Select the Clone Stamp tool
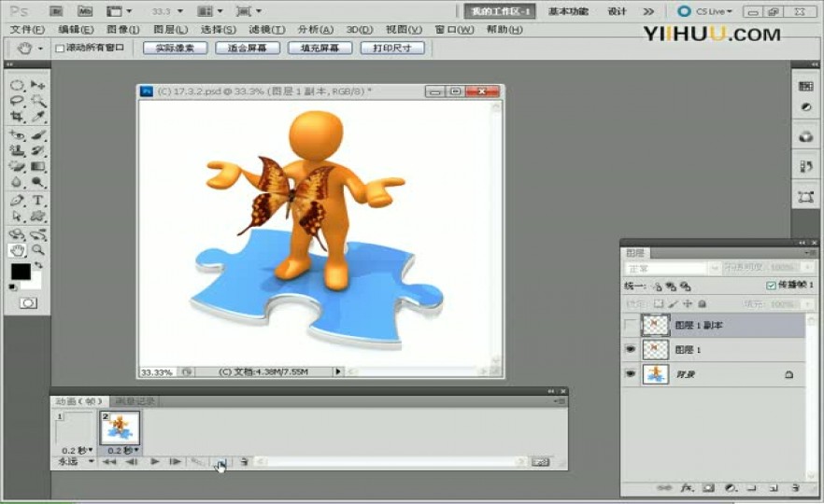 coord(17,150)
